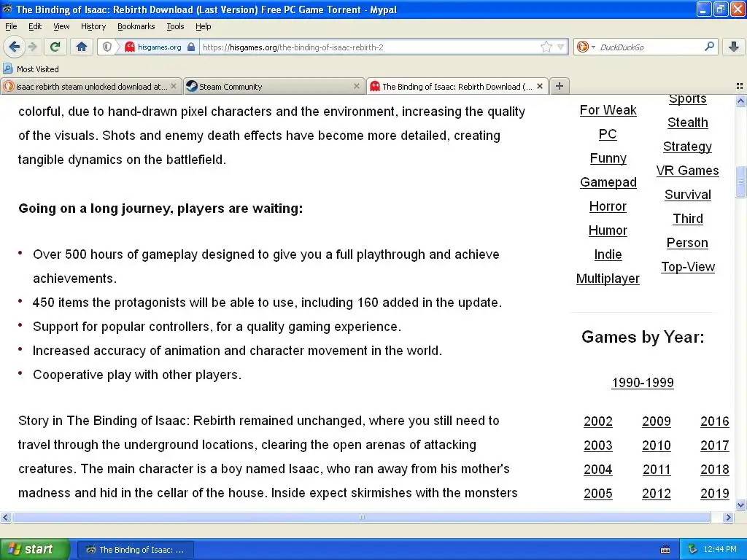Viewport: 747px width, 560px height.
Task: Click the address bar URL field
Action: tap(370, 47)
